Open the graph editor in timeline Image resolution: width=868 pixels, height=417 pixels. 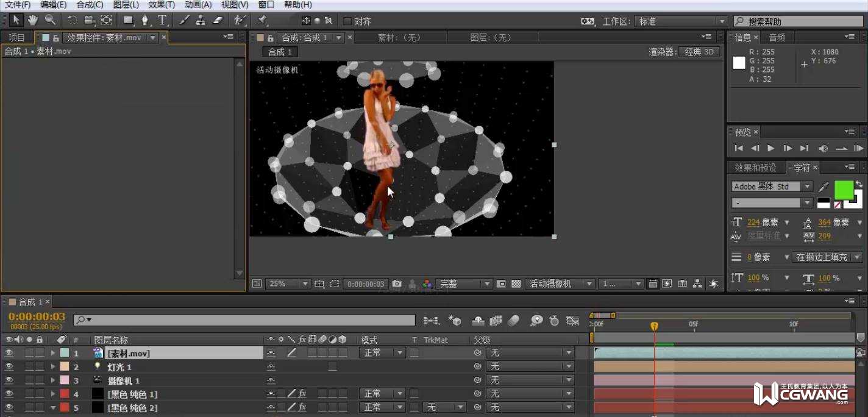point(572,320)
